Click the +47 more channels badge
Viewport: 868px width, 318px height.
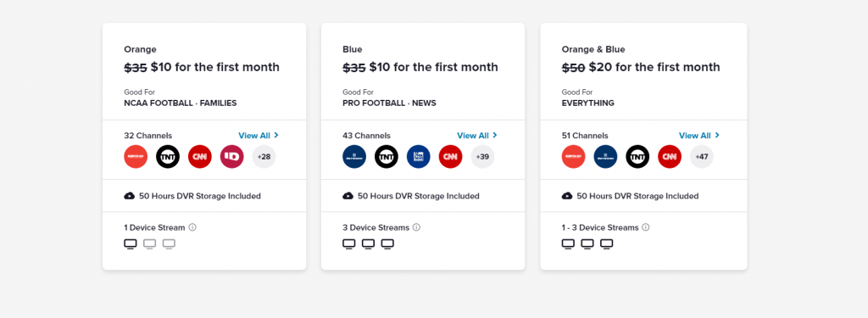click(702, 157)
